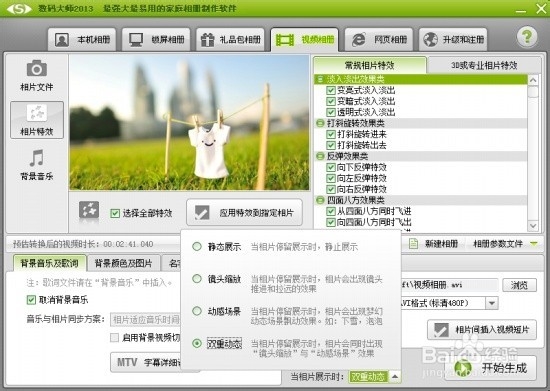Image resolution: width=550 pixels, height=391 pixels.
Task: Uncheck 向下反弹特效 effect
Action: click(330, 167)
